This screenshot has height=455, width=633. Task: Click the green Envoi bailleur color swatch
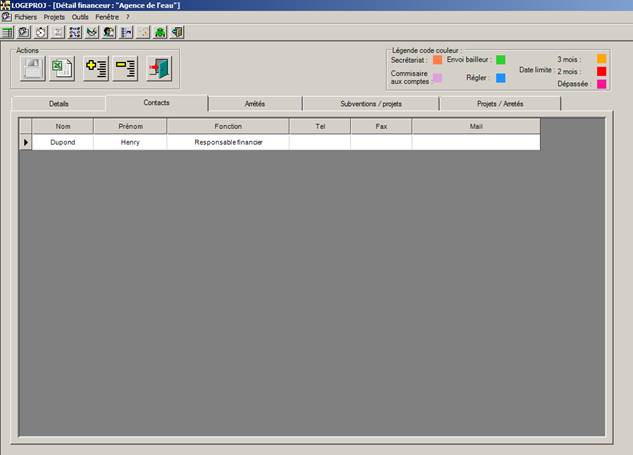click(501, 60)
